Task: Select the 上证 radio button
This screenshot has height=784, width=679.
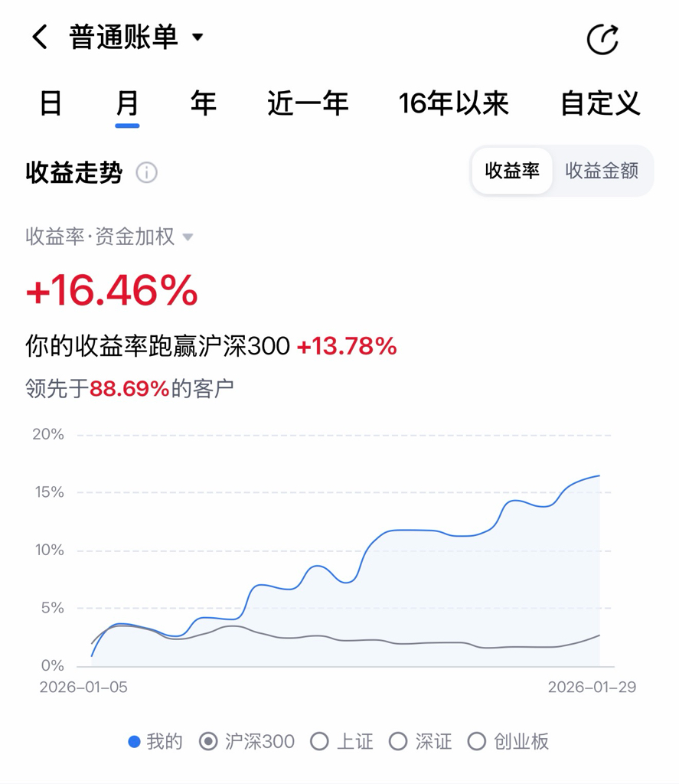Action: pyautogui.click(x=319, y=741)
